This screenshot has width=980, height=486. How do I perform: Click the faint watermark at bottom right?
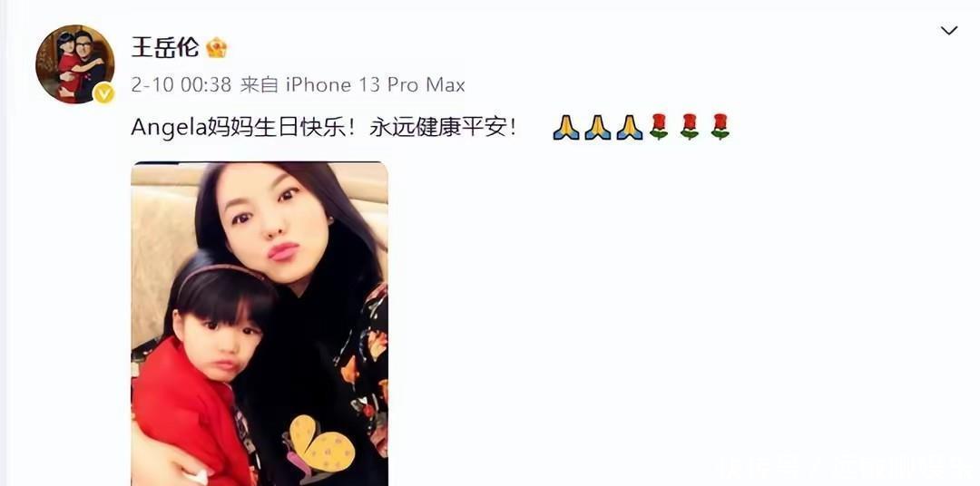coord(838,467)
